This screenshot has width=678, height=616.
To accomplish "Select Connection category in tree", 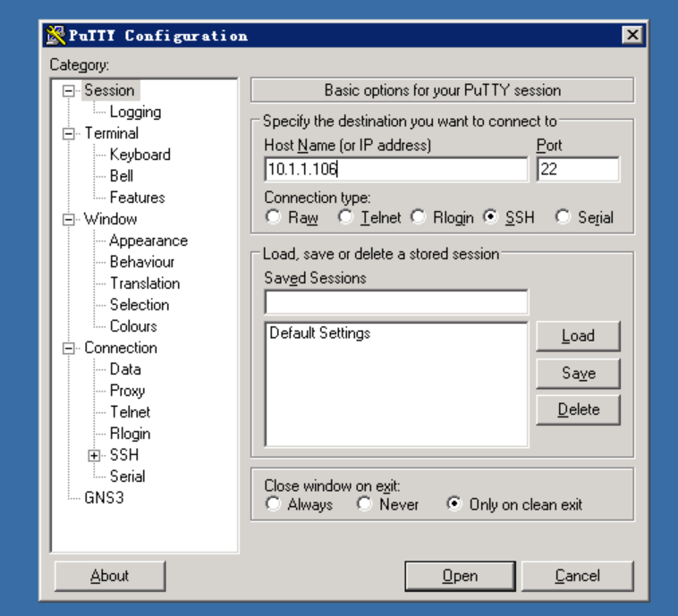I will (121, 348).
